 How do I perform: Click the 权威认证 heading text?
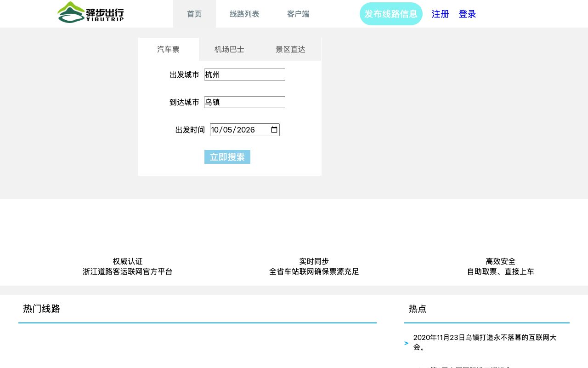(128, 261)
